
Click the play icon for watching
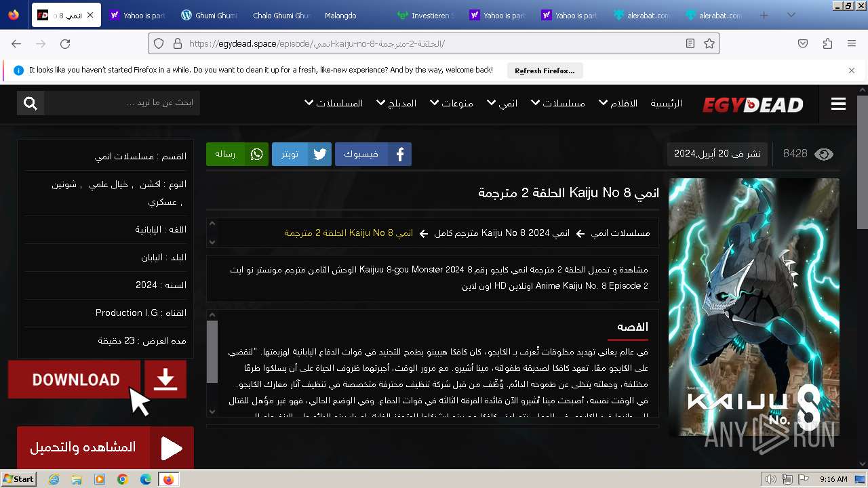(x=171, y=448)
